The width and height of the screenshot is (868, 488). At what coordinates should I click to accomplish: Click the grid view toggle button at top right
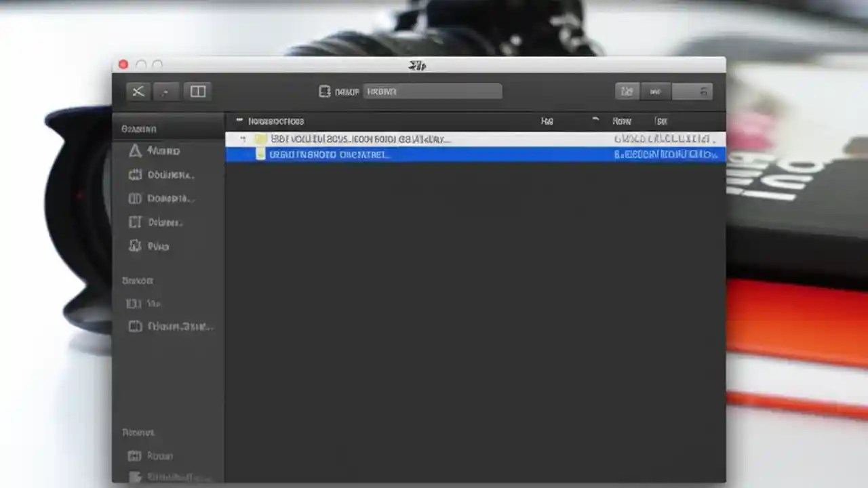click(626, 91)
